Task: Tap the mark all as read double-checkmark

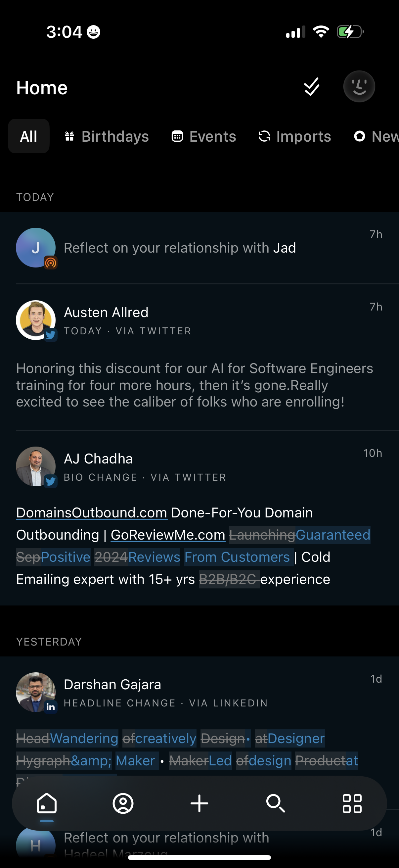Action: [311, 87]
